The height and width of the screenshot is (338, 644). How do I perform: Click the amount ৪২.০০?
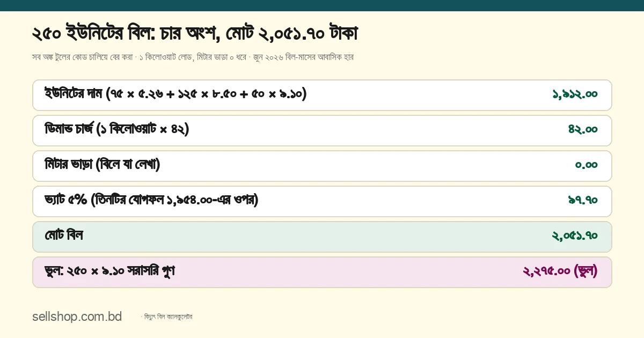(583, 130)
